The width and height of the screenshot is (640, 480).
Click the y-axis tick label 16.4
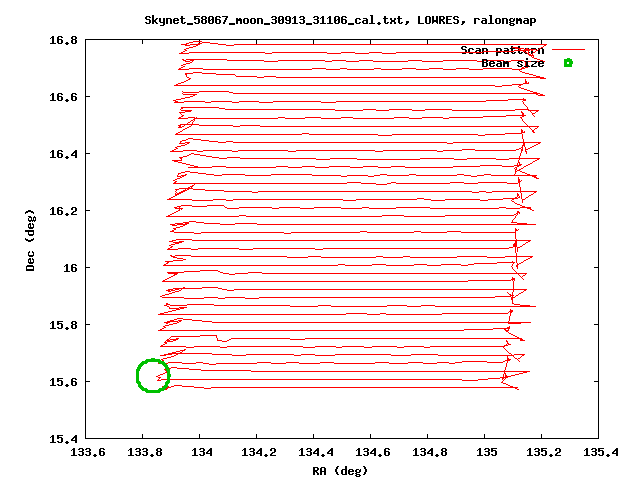pyautogui.click(x=63, y=154)
